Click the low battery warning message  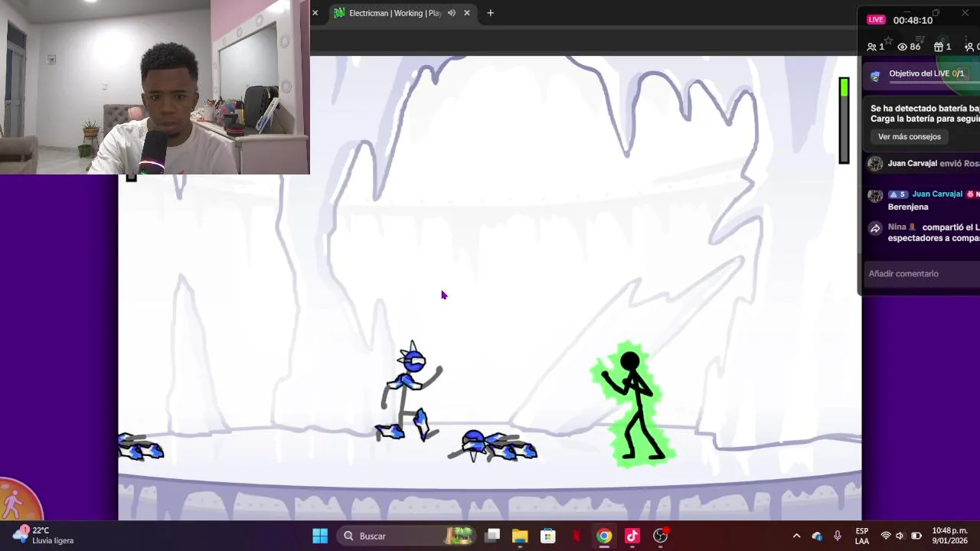(925, 114)
